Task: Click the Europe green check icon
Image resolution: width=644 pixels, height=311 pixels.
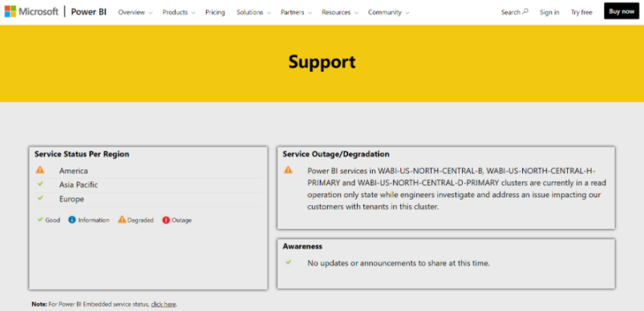Action: coord(40,198)
